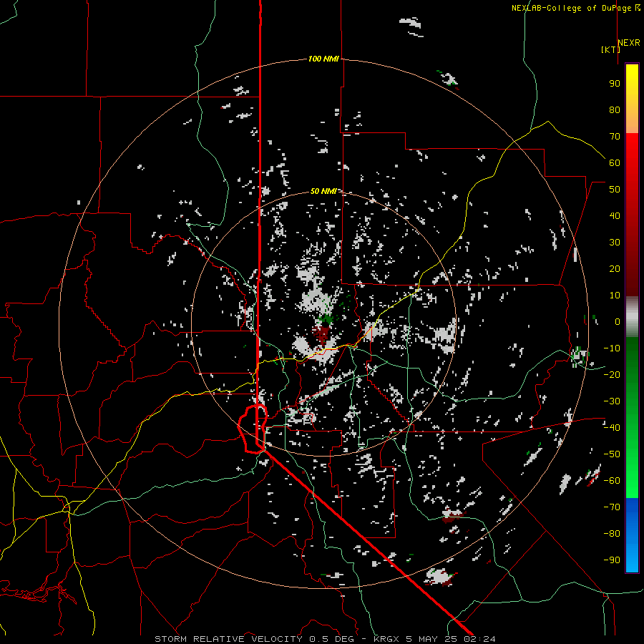Click the 60 value on velocity scale

tap(615, 163)
